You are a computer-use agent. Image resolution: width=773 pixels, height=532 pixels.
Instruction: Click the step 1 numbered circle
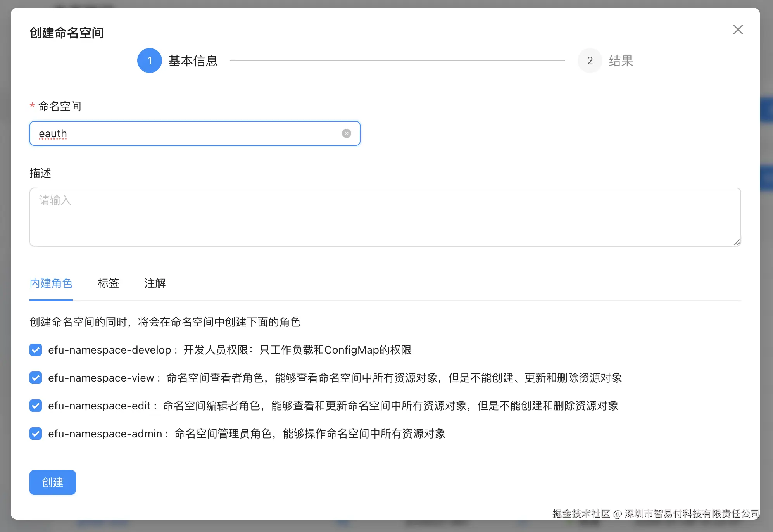tap(149, 60)
